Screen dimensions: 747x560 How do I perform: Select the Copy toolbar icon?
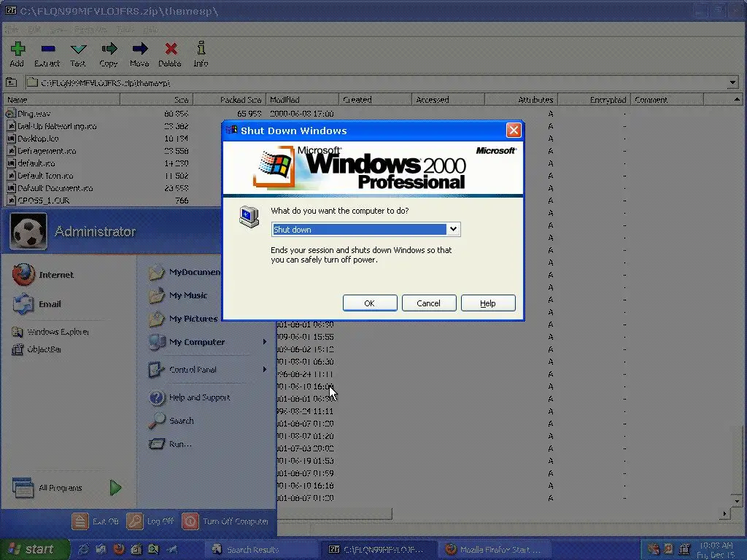pyautogui.click(x=109, y=54)
